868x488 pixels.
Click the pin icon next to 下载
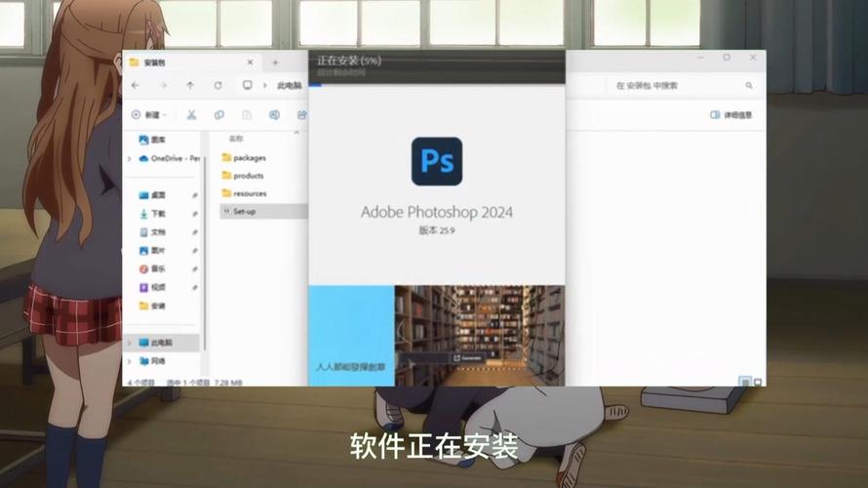(x=195, y=214)
